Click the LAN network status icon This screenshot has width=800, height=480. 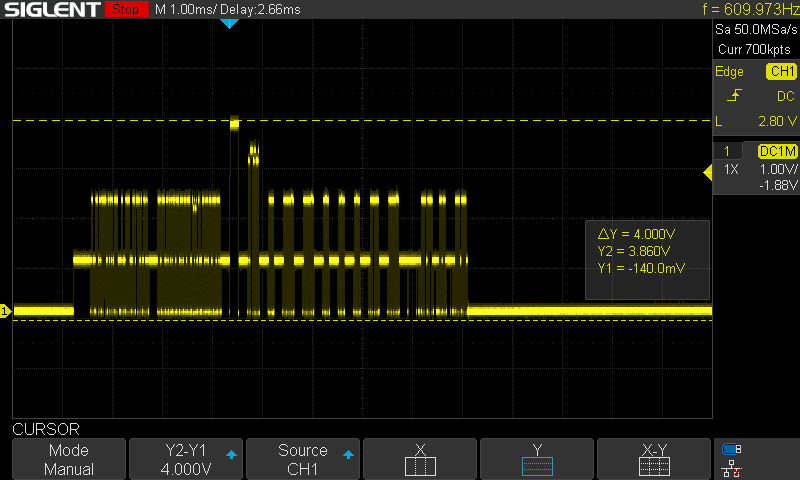click(x=732, y=468)
